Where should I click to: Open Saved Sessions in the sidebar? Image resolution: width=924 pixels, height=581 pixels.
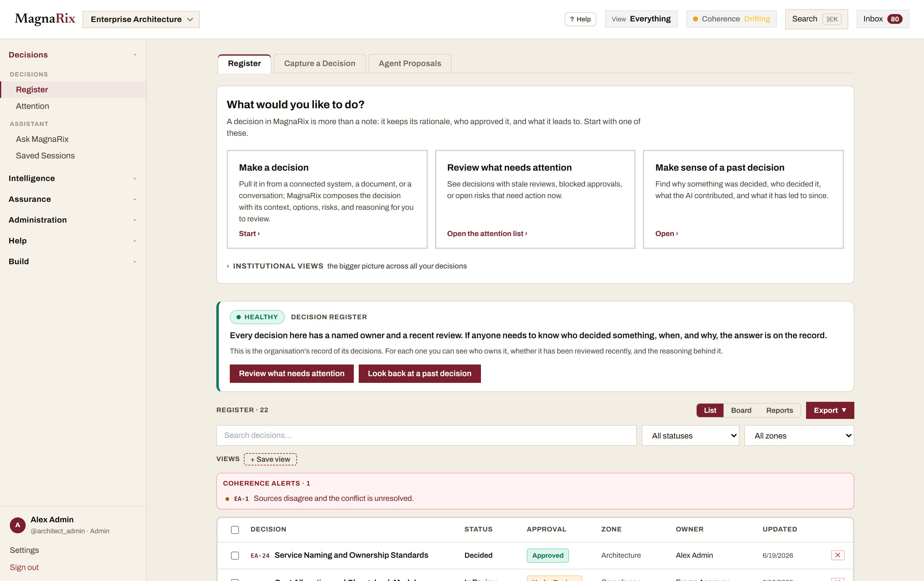click(73, 156)
